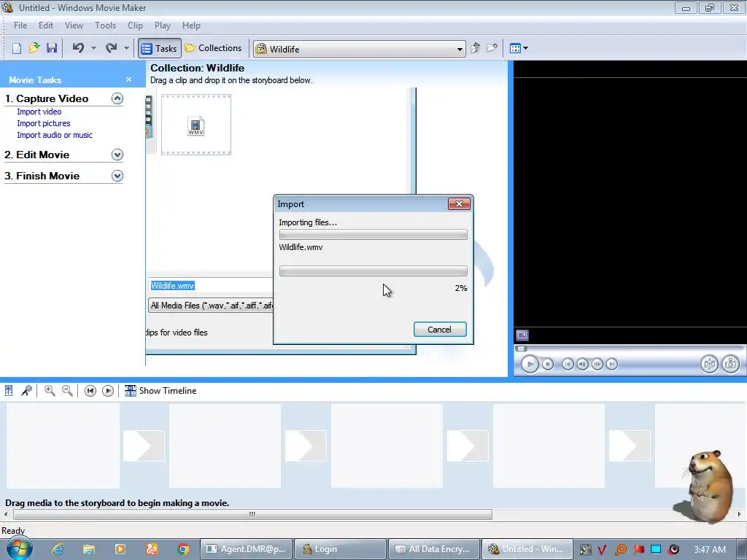Collapse the Capture Video section
Screen dimensions: 747x560
[117, 98]
